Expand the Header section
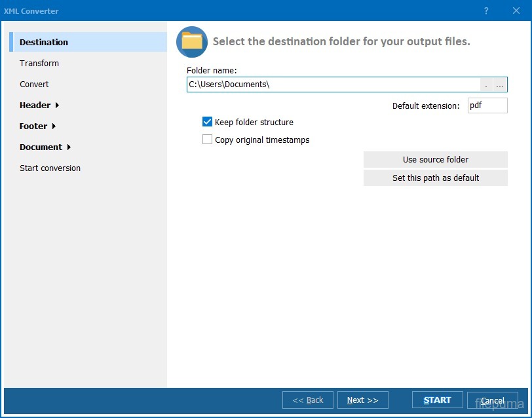Viewport: 532px width, 418px height. point(39,105)
